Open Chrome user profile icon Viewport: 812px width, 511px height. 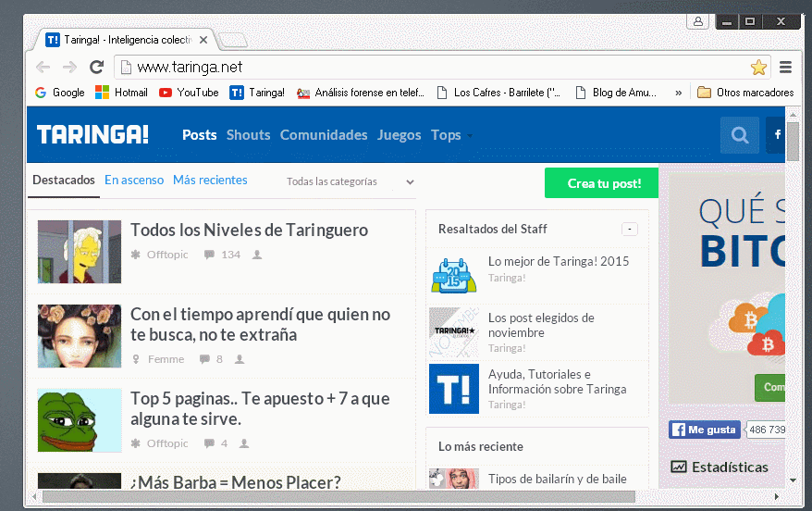coord(697,21)
